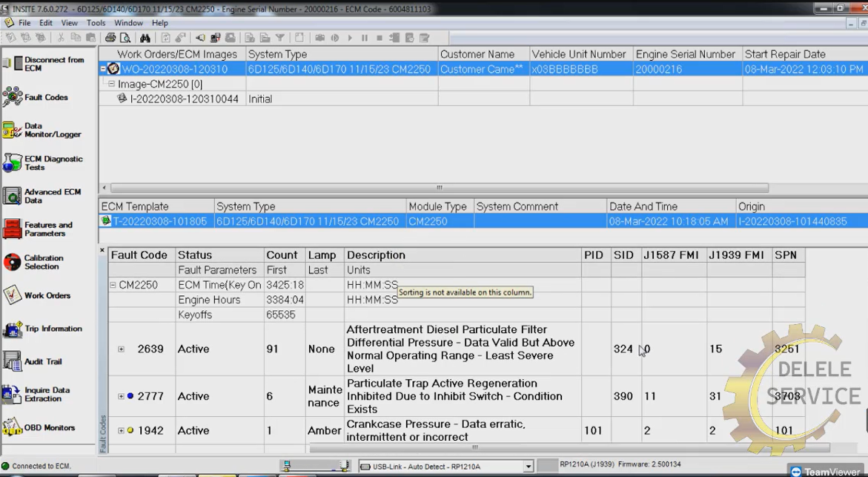Image resolution: width=868 pixels, height=477 pixels.
Task: Collapse the Image-CM2250 [0] node
Action: point(111,85)
